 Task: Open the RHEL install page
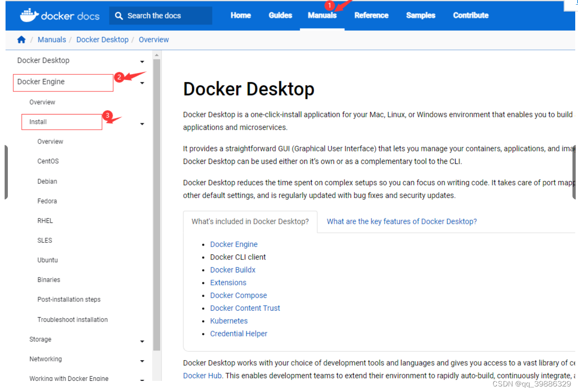pyautogui.click(x=45, y=221)
